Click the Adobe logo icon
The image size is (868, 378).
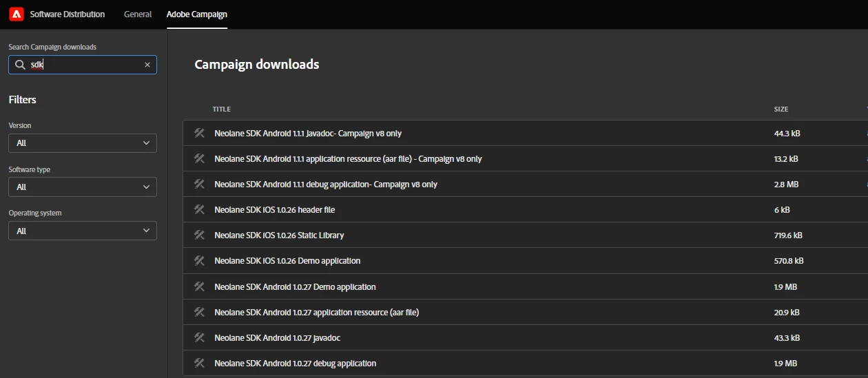coord(17,14)
